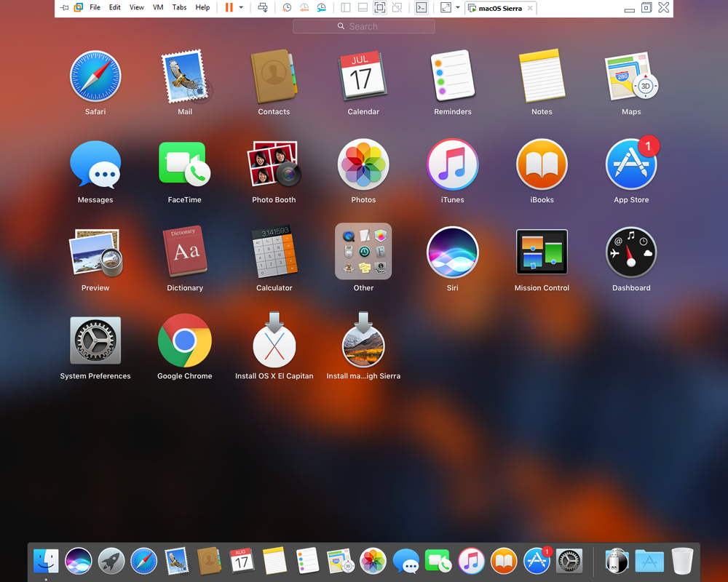Toggle the VMware console view button
The image size is (728, 582).
point(421,8)
